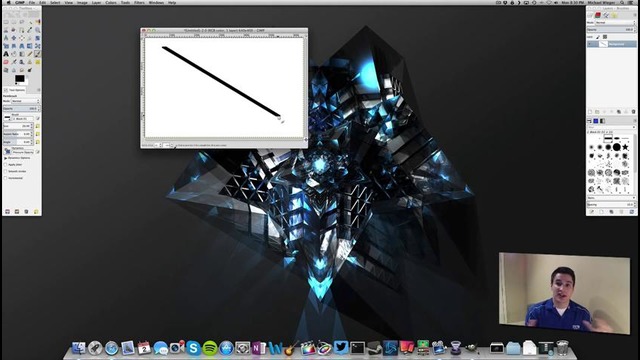Switch to the Channels tab
The height and width of the screenshot is (360, 640).
(x=598, y=15)
